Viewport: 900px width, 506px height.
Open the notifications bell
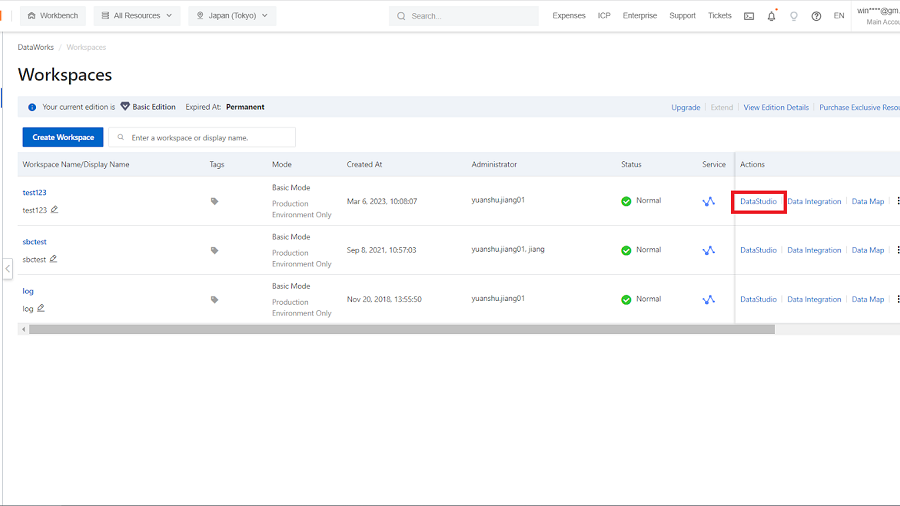[771, 16]
